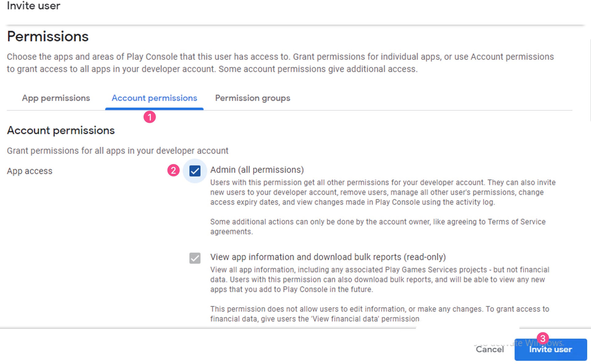This screenshot has width=591, height=364.
Task: Switch to the App permissions tab
Action: [x=56, y=98]
